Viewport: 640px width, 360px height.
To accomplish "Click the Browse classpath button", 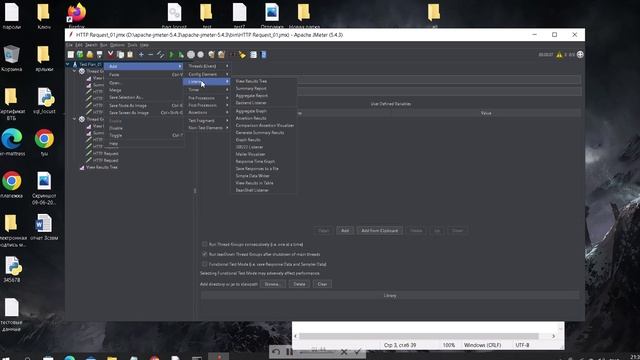I will [272, 284].
